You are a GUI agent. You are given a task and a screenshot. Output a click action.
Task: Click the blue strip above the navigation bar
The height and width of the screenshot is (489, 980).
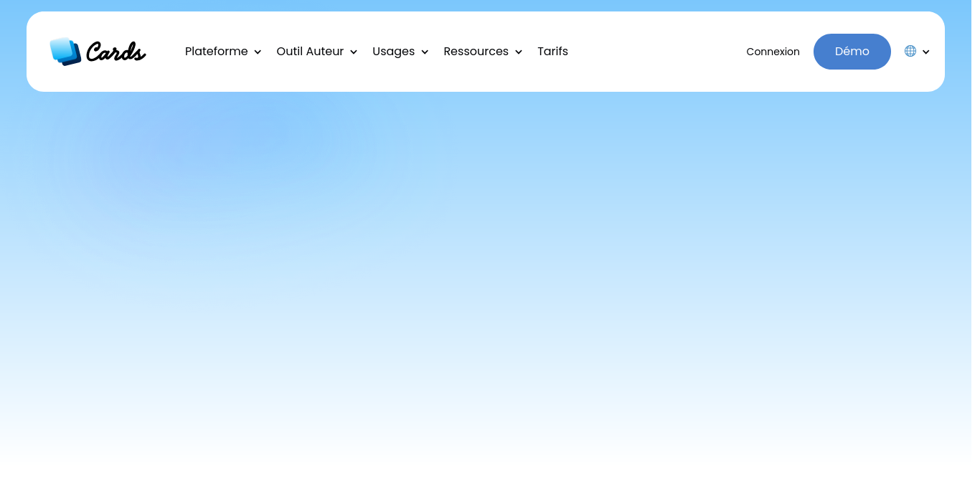490,5
